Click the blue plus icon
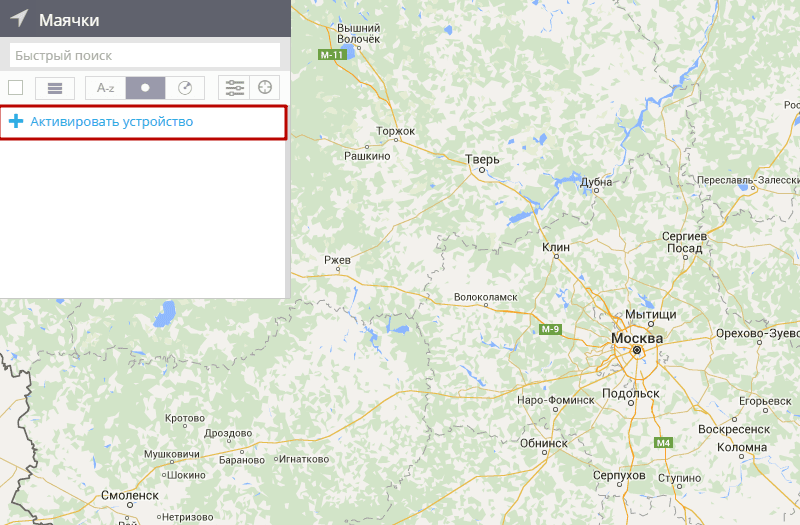 (x=16, y=121)
